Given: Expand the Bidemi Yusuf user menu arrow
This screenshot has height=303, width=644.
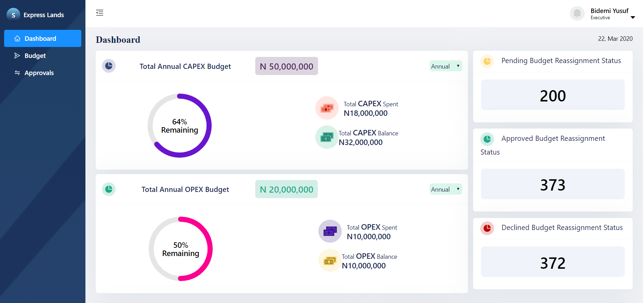Looking at the screenshot, I should (633, 17).
